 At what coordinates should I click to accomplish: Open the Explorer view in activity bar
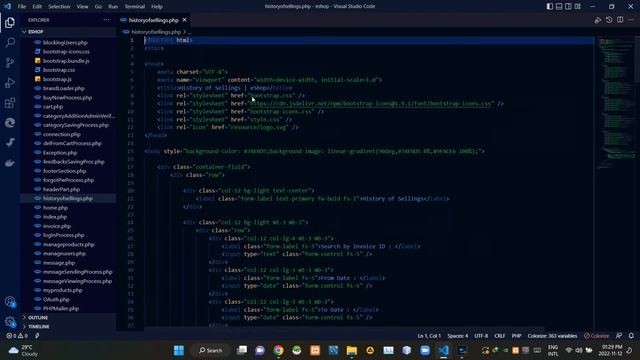pos(10,22)
